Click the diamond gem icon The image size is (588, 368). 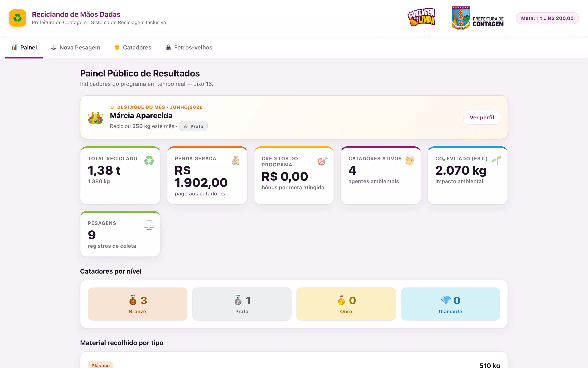(x=446, y=300)
